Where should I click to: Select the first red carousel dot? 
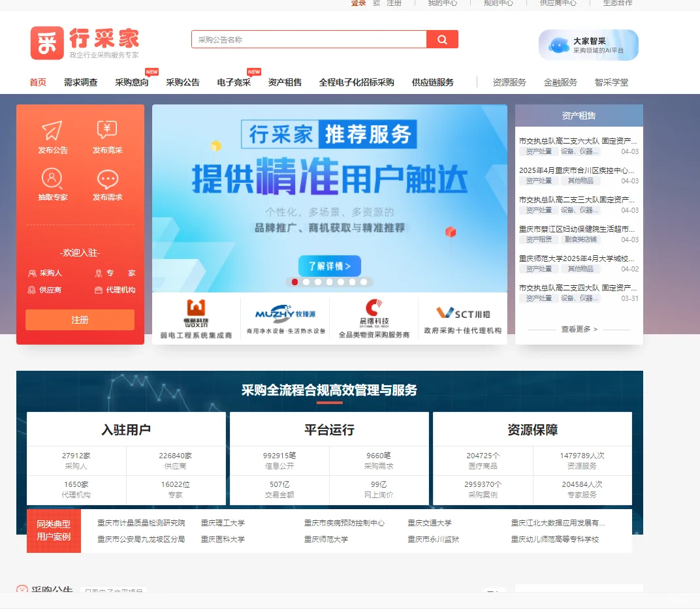(x=294, y=282)
